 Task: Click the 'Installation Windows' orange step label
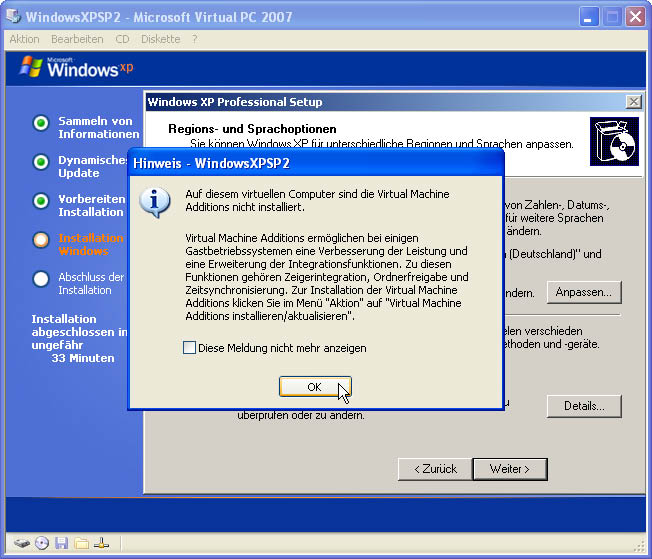[91, 245]
